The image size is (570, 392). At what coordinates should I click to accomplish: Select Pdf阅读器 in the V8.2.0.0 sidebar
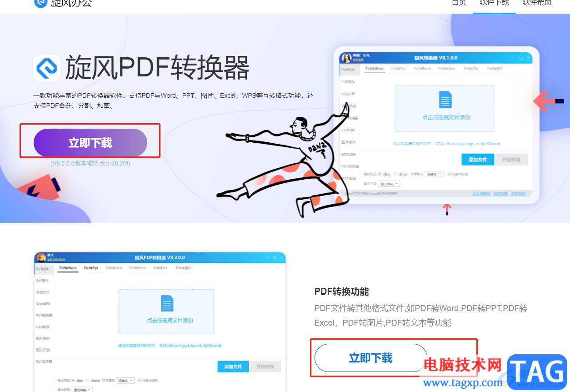click(44, 362)
